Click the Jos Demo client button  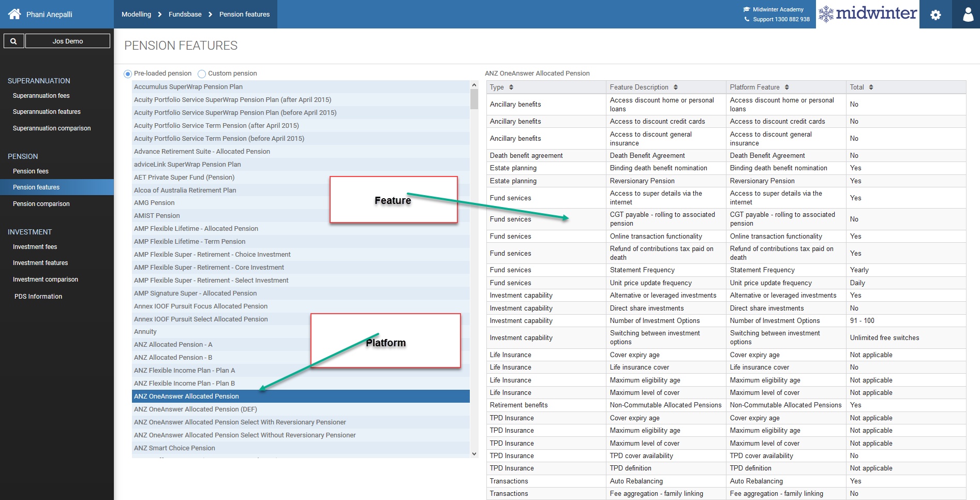pos(68,41)
